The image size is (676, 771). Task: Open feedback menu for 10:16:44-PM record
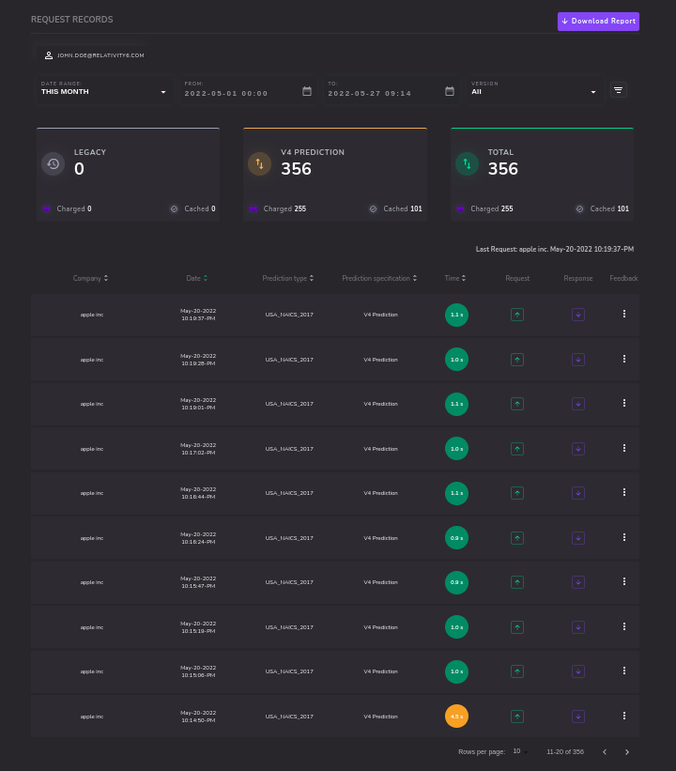(x=624, y=492)
